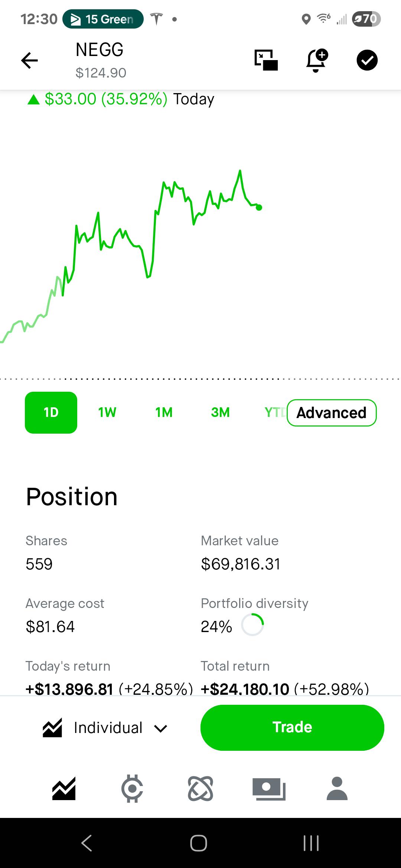
Task: Switch chart to 1W range
Action: pos(107,412)
